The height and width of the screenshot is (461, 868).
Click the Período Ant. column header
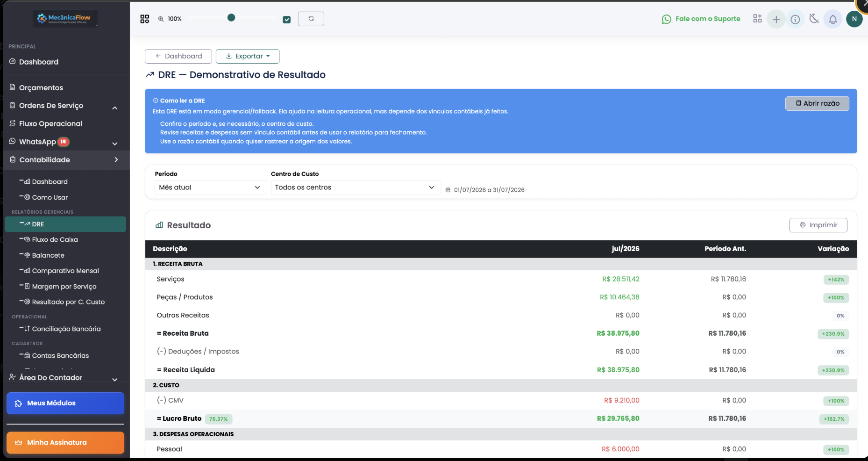click(725, 249)
